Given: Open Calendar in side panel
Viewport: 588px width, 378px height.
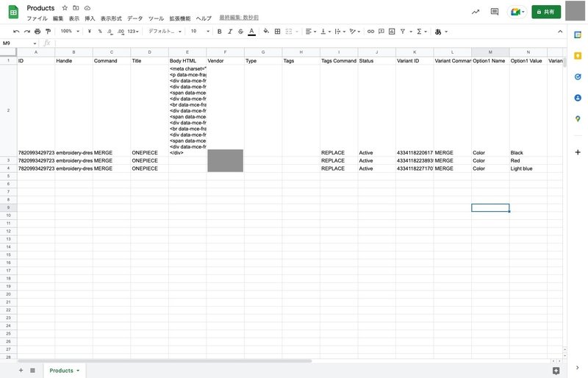Looking at the screenshot, I should pos(578,35).
